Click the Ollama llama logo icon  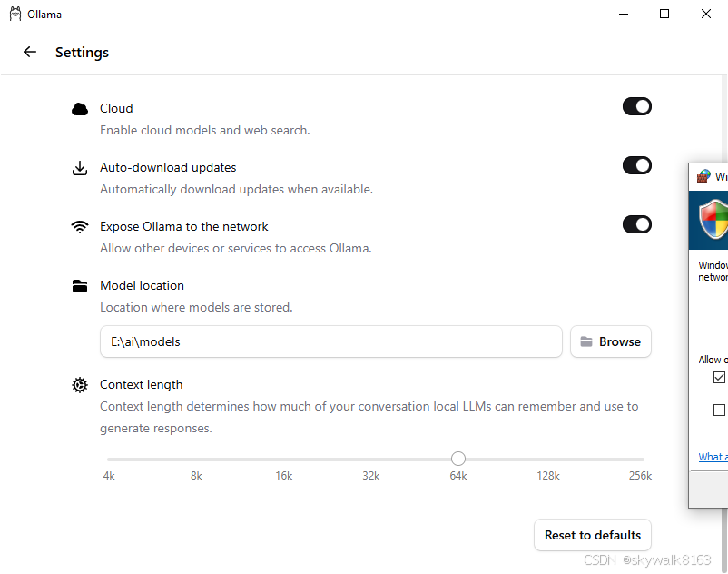pos(15,15)
